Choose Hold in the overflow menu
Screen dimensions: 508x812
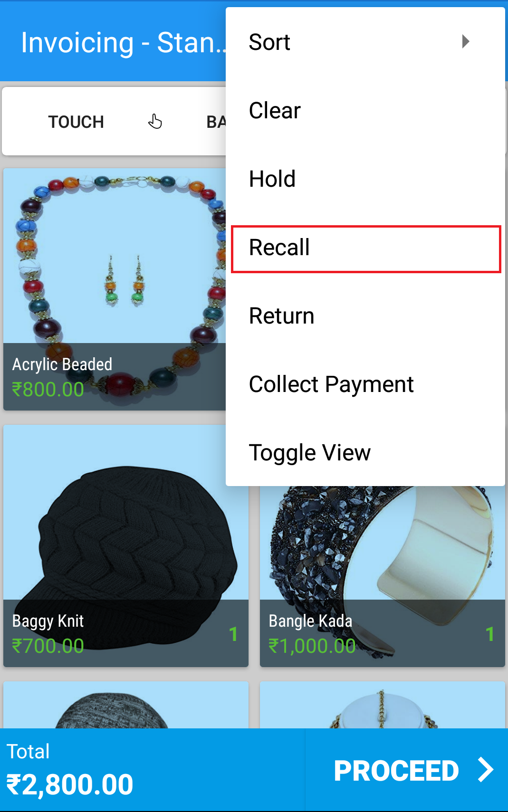pyautogui.click(x=365, y=179)
